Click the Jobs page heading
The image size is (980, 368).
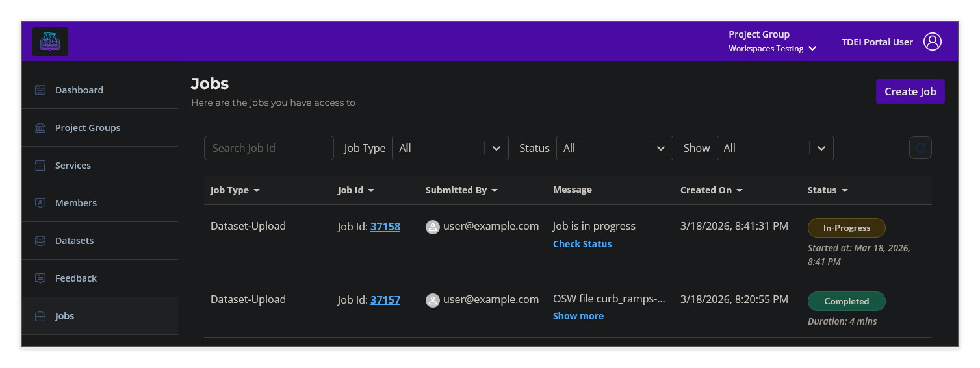tap(210, 84)
